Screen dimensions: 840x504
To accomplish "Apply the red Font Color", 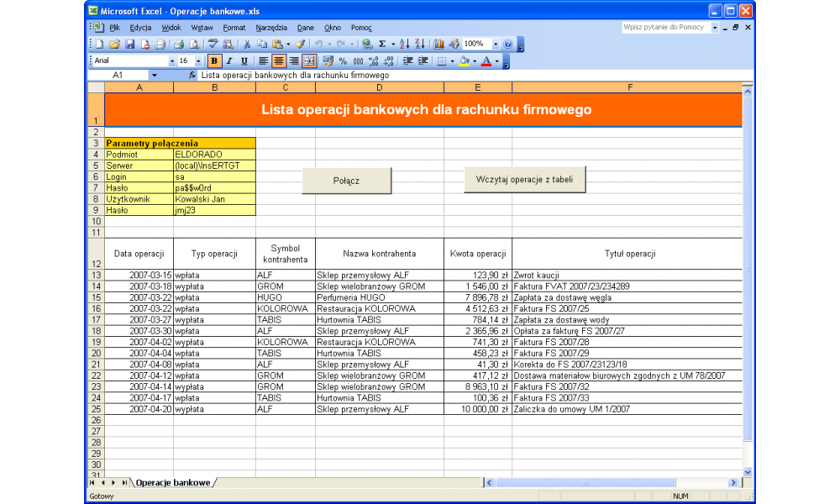I will point(486,61).
